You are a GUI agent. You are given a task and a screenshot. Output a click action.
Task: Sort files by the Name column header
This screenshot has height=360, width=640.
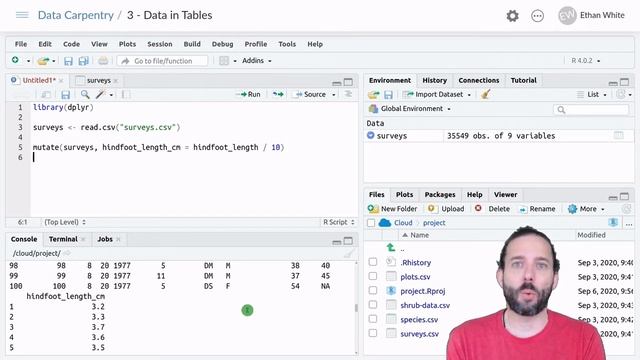pos(420,235)
